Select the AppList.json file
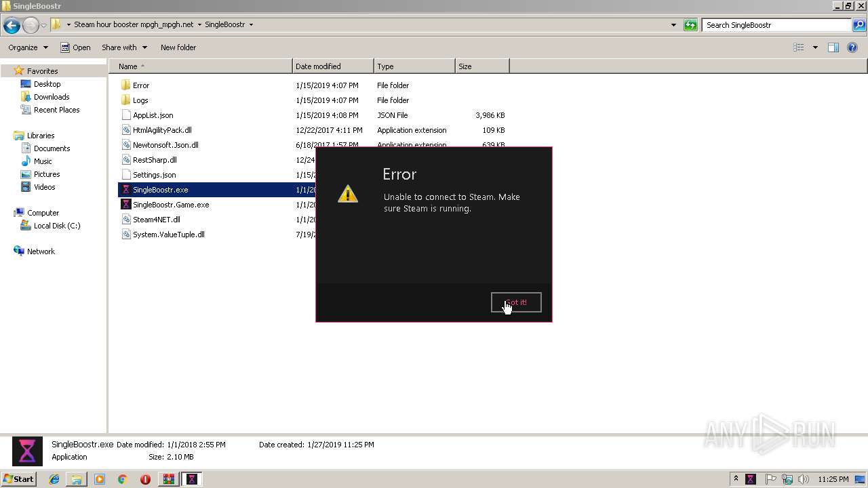Screen dimensions: 868x488 [153, 115]
